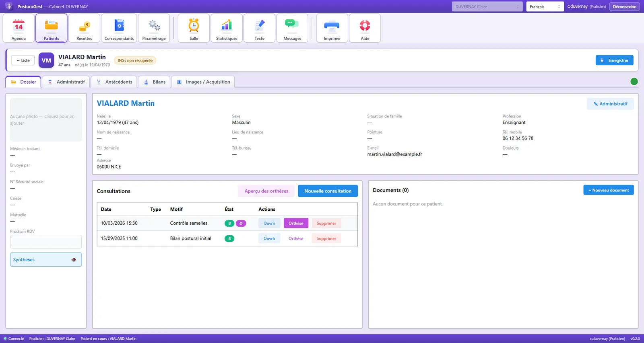Open the Agenda calendar icon

(x=19, y=28)
